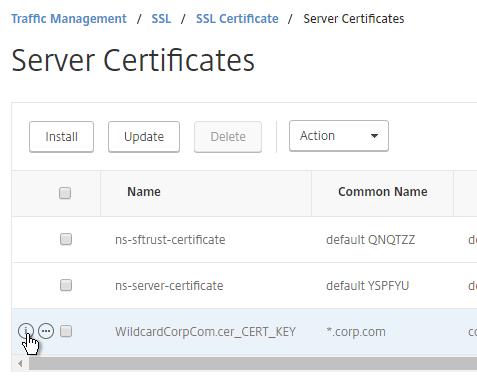Navigate to the SSL breadcrumb link
Image resolution: width=477 pixels, height=376 pixels.
point(161,19)
